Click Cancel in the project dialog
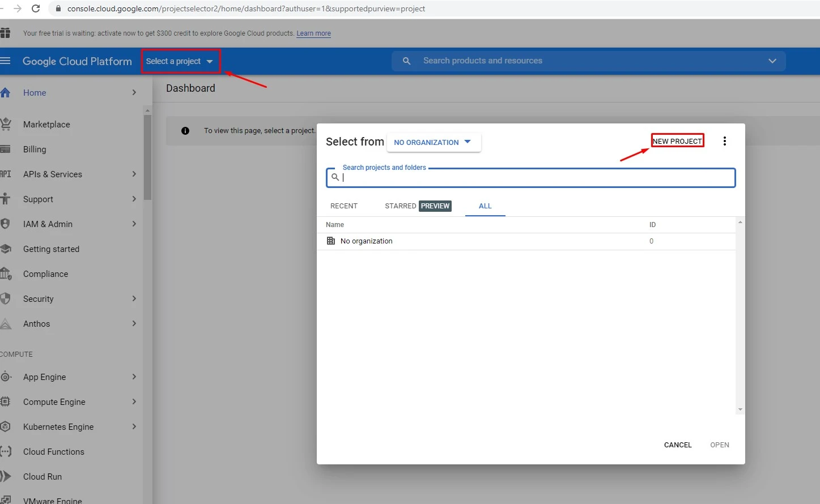The image size is (820, 504). (x=678, y=445)
